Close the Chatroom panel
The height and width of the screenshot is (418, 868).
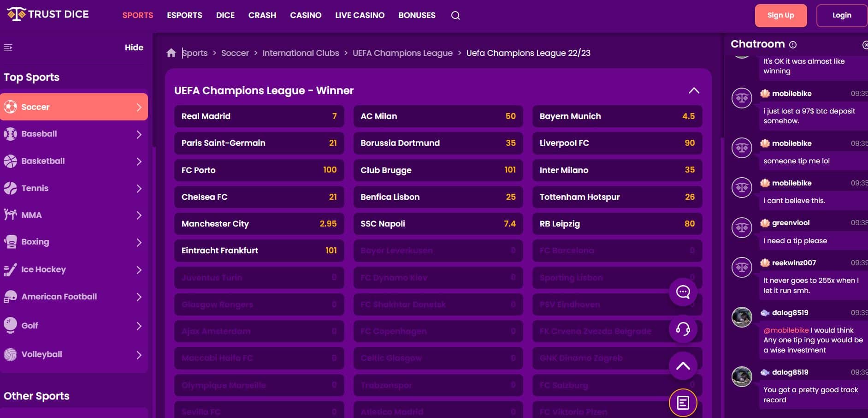(x=865, y=45)
